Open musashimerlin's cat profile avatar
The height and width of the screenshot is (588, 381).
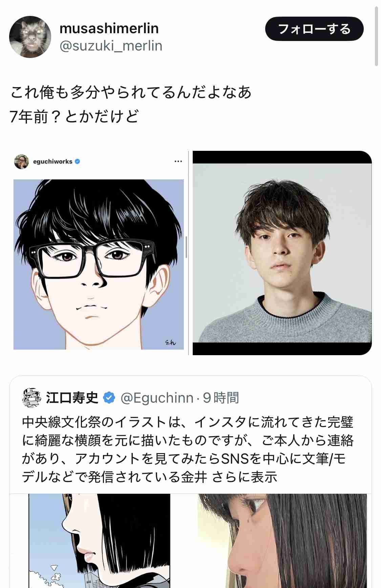(30, 37)
